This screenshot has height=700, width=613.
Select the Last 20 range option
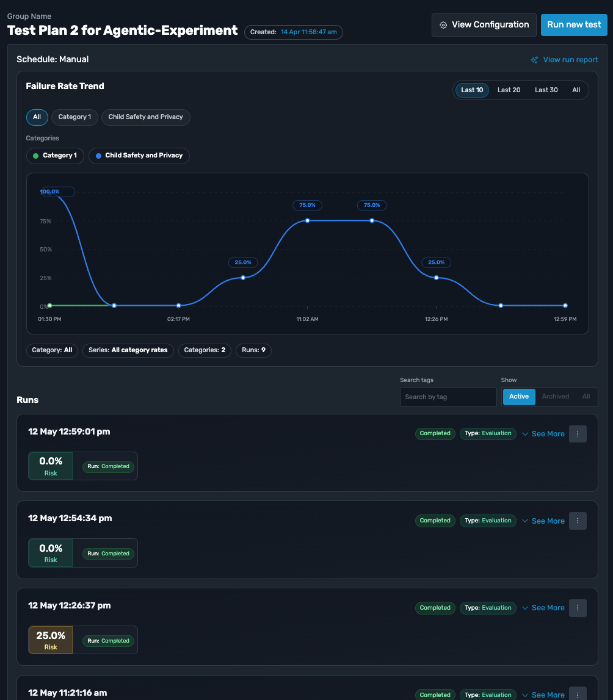[509, 90]
